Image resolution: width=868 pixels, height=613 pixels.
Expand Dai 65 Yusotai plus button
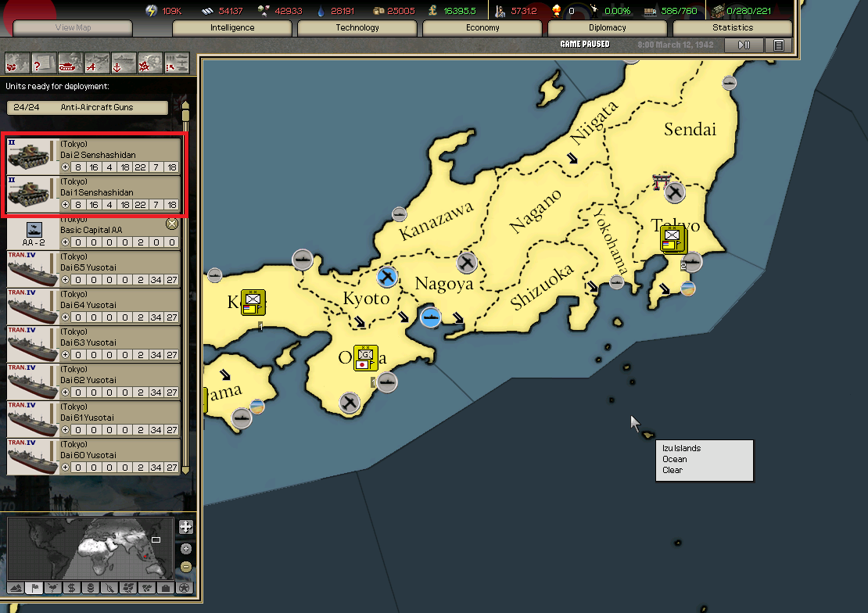click(66, 280)
